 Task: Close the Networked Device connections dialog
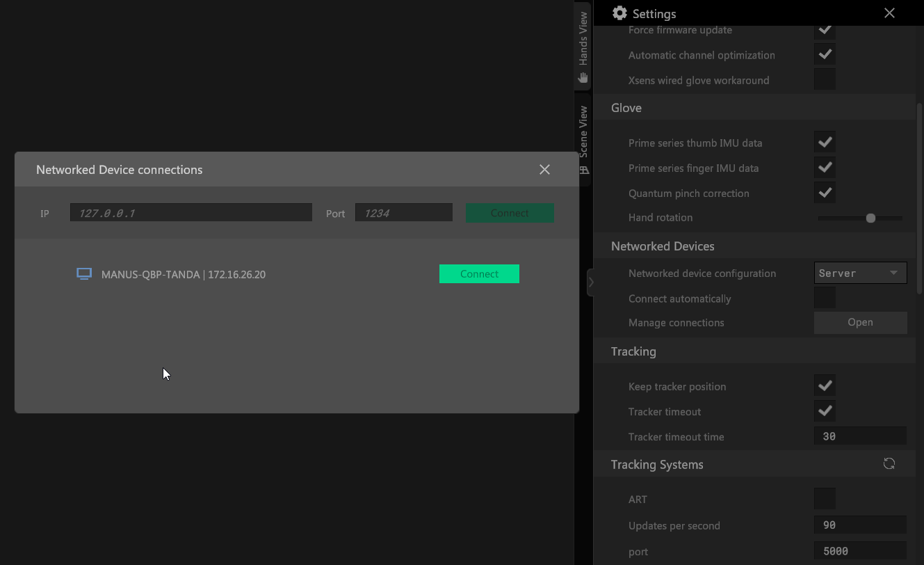[544, 170]
